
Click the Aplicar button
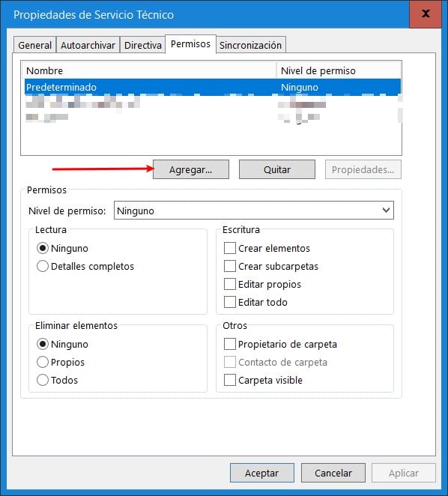pyautogui.click(x=404, y=473)
